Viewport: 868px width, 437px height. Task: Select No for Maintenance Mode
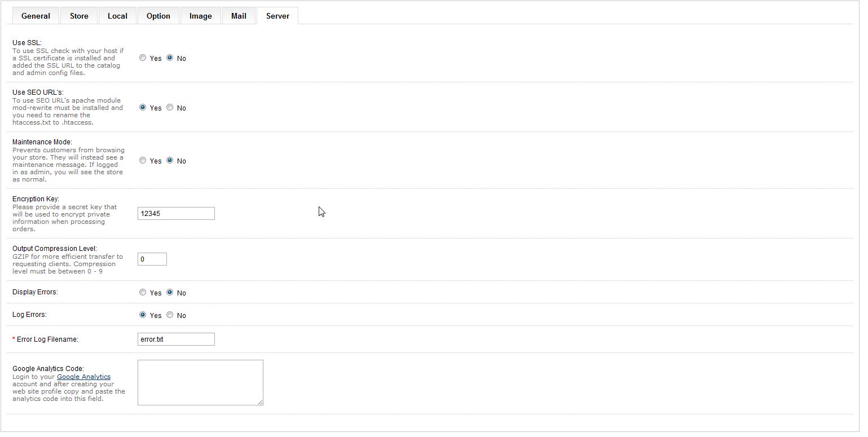(170, 161)
